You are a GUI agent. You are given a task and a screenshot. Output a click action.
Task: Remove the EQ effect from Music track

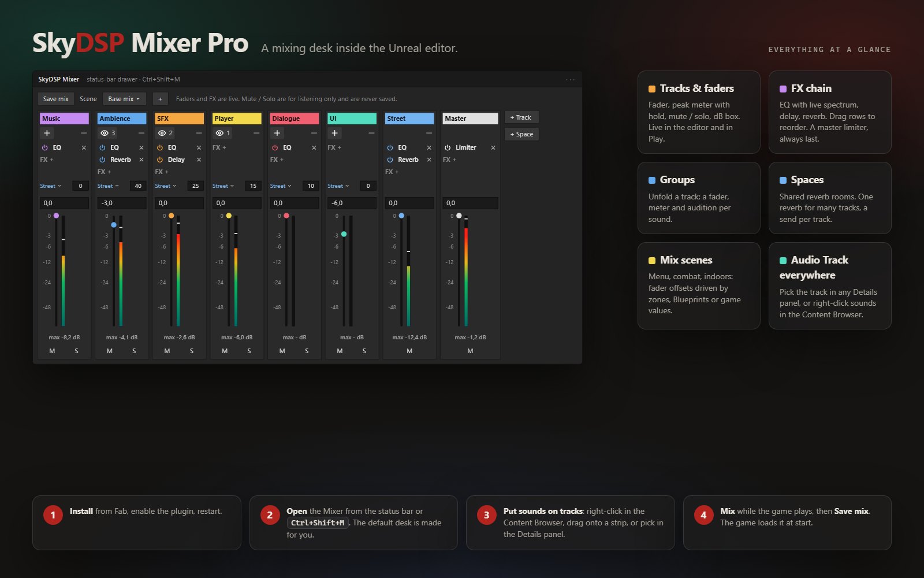[x=84, y=148]
